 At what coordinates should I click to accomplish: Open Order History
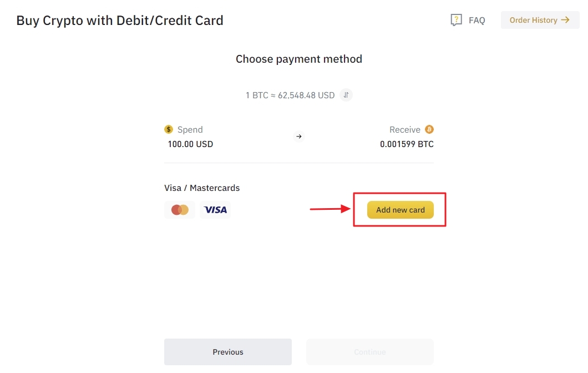(533, 20)
